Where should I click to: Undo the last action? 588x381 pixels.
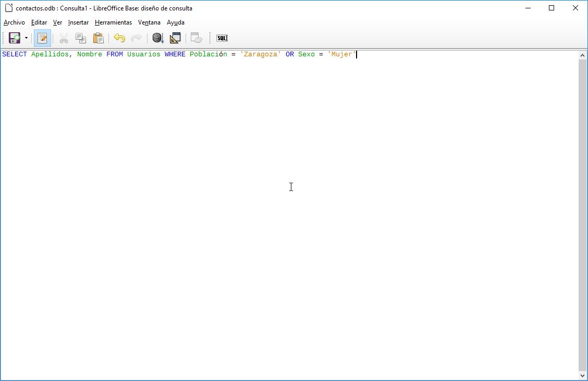coord(119,38)
